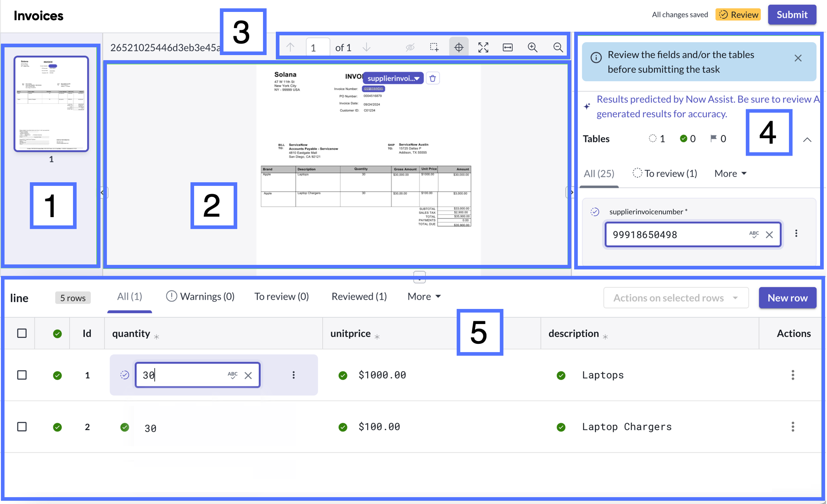The width and height of the screenshot is (827, 504).
Task: Open row 1 quantity cell options menu
Action: tap(294, 375)
